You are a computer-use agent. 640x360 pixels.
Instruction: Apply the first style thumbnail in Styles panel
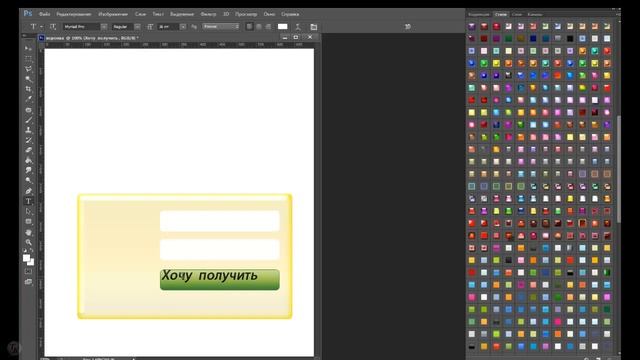point(472,27)
